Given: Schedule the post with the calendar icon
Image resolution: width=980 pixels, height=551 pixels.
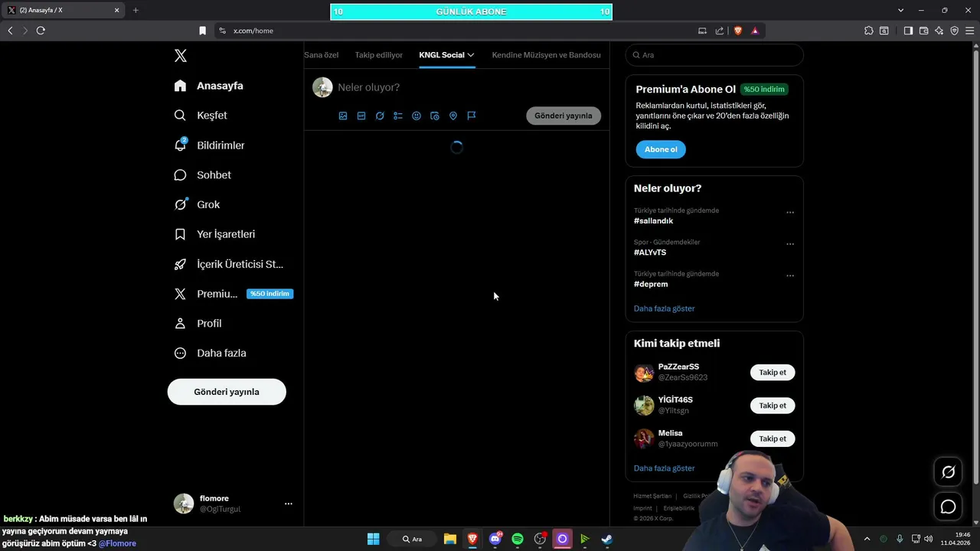Looking at the screenshot, I should (x=435, y=116).
